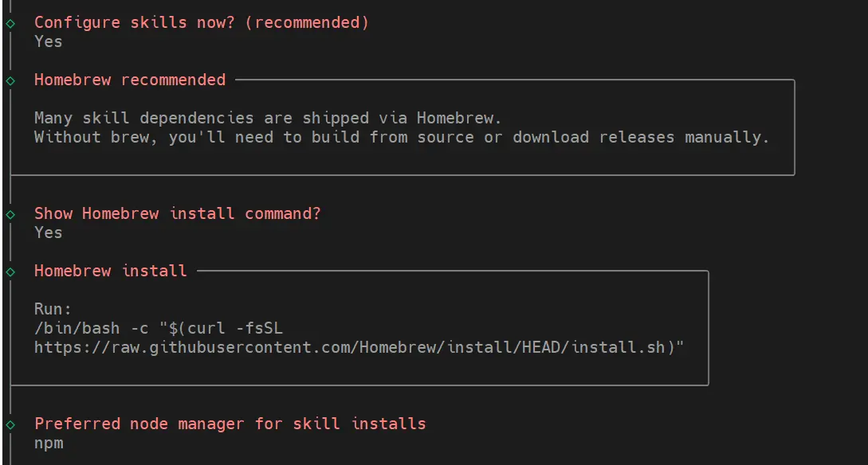This screenshot has height=465, width=868.
Task: Click the line Many skill dependencies are shipped
Action: tap(268, 119)
